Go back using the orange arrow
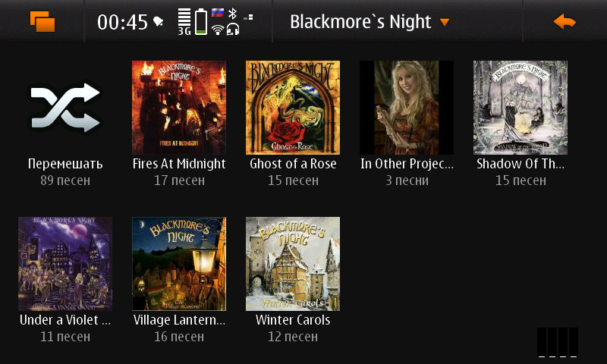 tap(565, 22)
